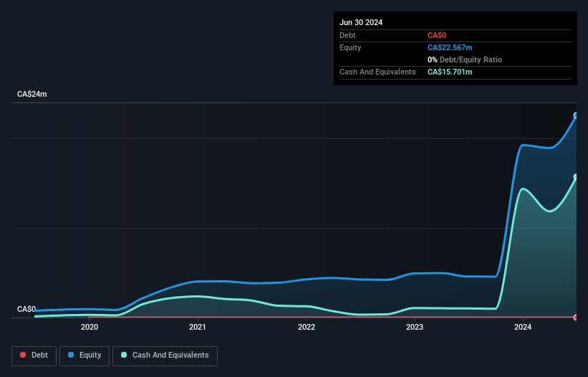
Task: Click the Jun 30 2024 tooltip date
Action: 361,22
